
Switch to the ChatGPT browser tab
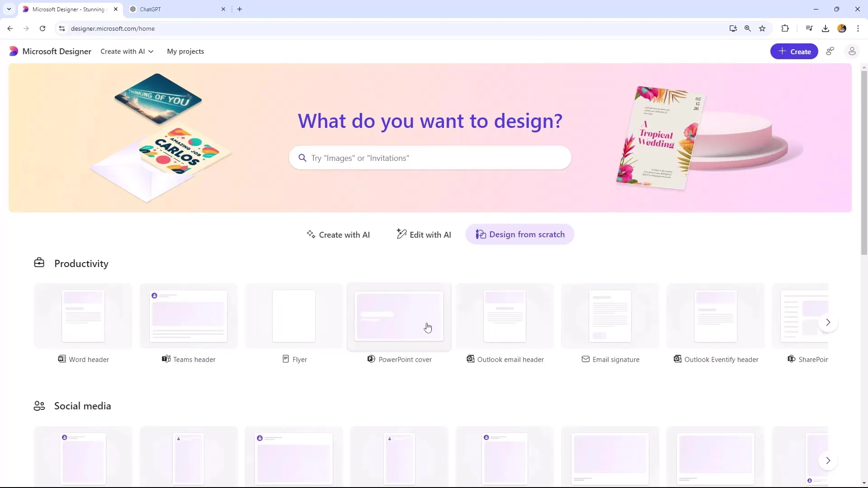pos(177,9)
